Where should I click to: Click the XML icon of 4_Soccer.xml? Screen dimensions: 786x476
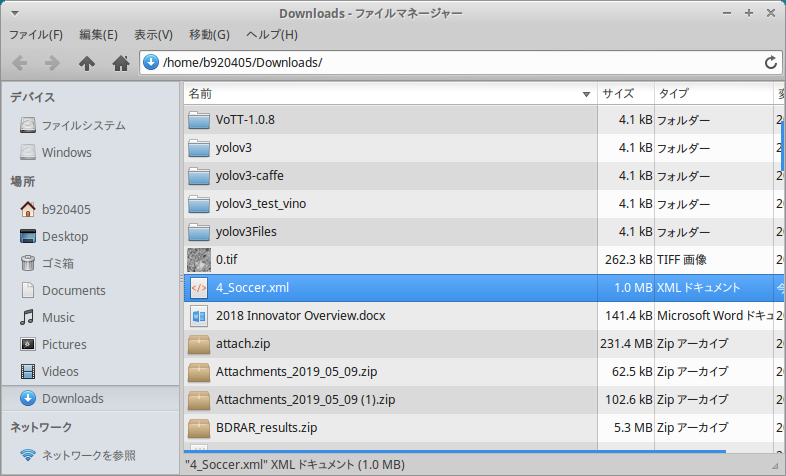(x=199, y=288)
